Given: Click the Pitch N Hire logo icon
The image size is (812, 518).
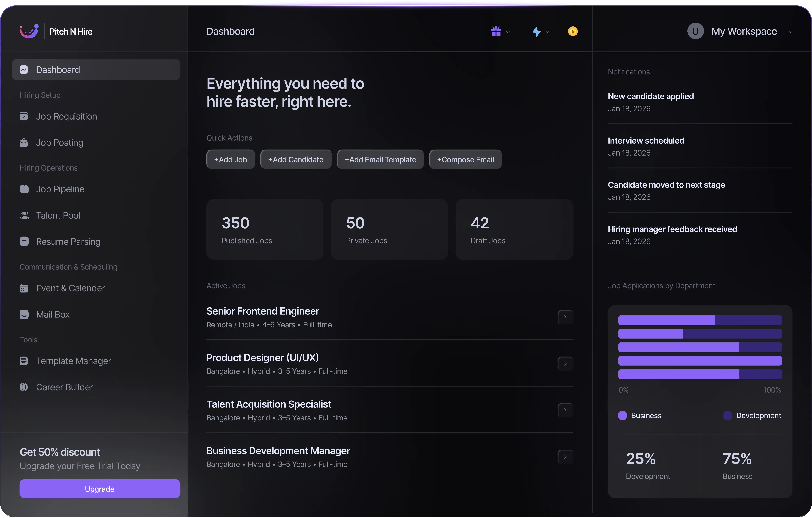Looking at the screenshot, I should [29, 31].
